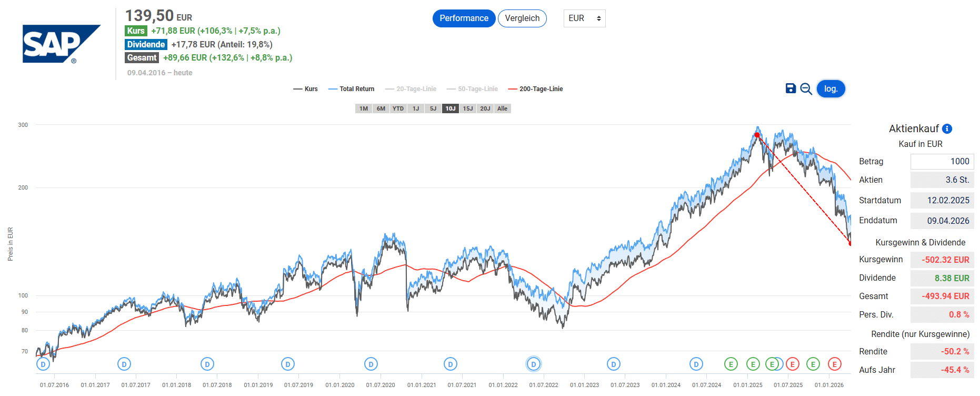Select the YTD time range

(x=398, y=108)
